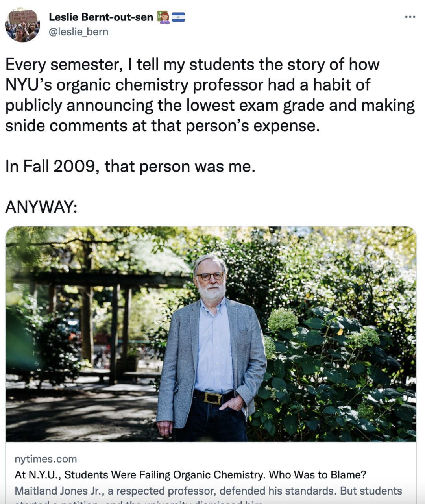Open the article headline about failing Organic Chemistry
The height and width of the screenshot is (504, 425).
pyautogui.click(x=190, y=474)
